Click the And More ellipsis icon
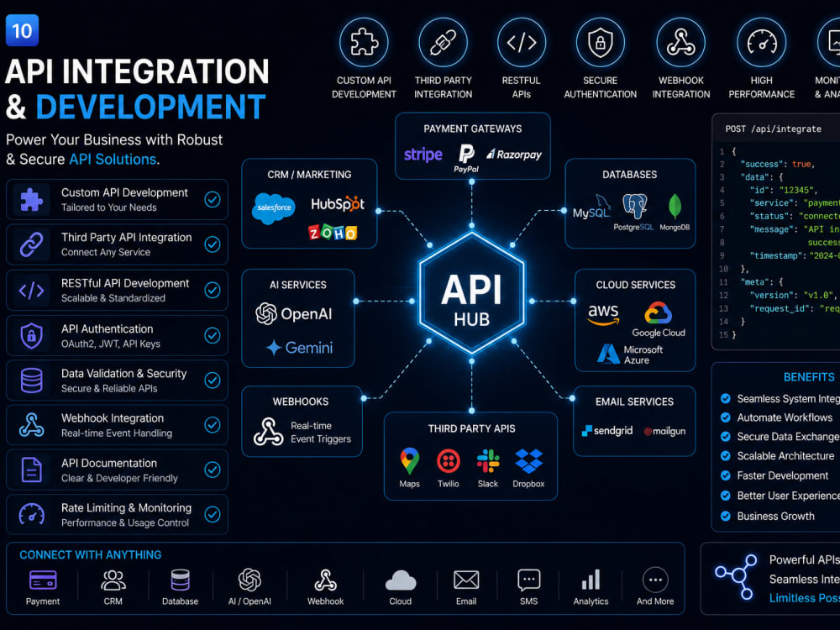The height and width of the screenshot is (630, 840). pos(655,580)
